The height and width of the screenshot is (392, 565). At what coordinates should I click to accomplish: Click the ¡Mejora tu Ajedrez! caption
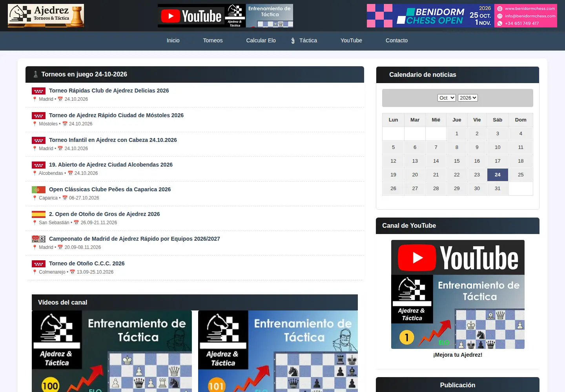point(458,355)
